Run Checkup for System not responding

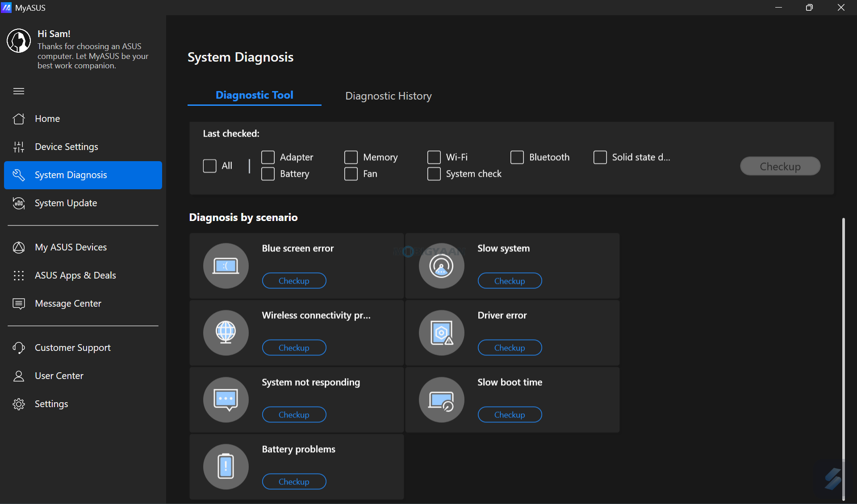[x=294, y=415]
